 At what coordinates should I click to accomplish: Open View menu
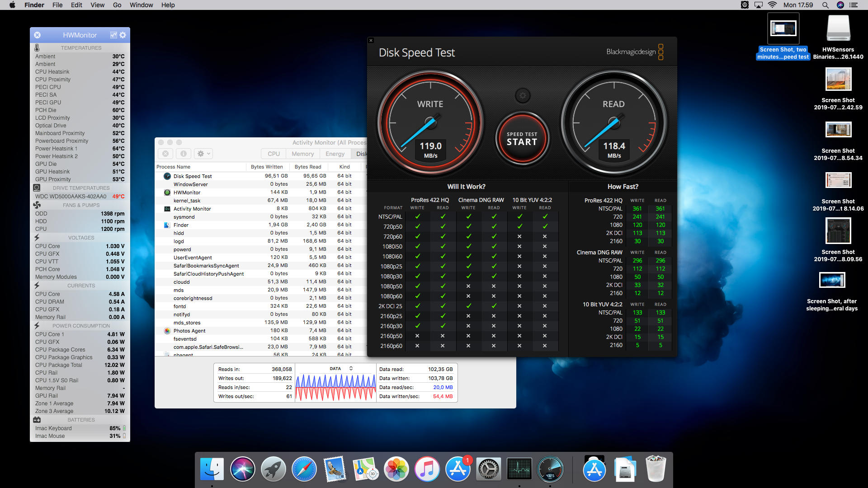pyautogui.click(x=97, y=5)
